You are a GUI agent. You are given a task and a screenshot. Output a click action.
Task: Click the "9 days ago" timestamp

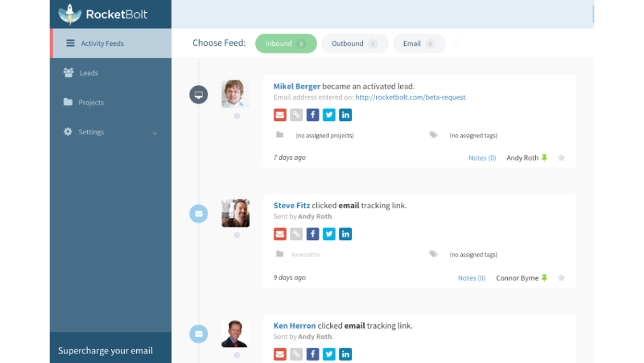[x=290, y=278]
